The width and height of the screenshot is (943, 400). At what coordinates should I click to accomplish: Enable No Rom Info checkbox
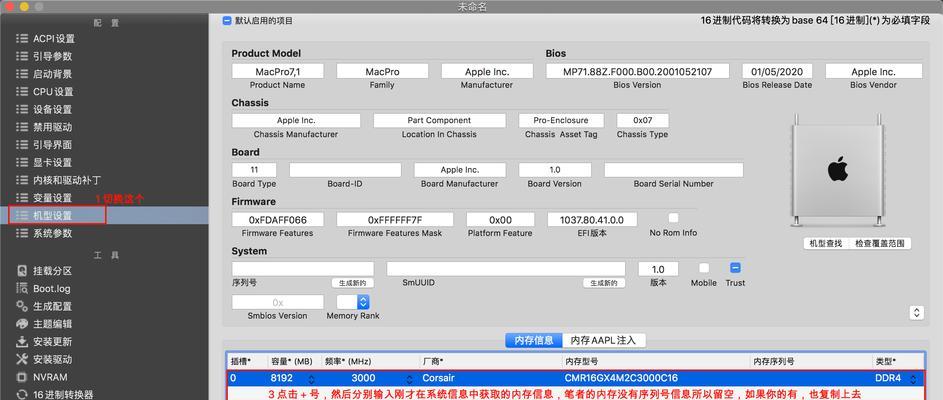[x=673, y=218]
